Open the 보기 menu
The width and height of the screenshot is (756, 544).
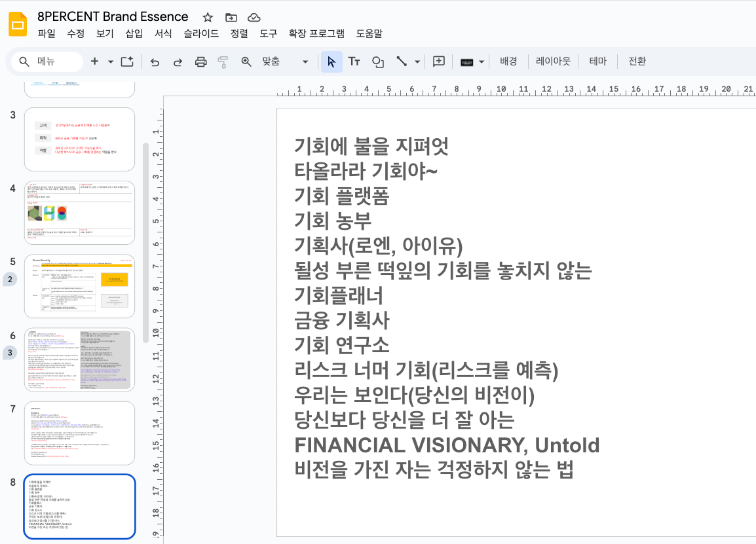click(105, 33)
